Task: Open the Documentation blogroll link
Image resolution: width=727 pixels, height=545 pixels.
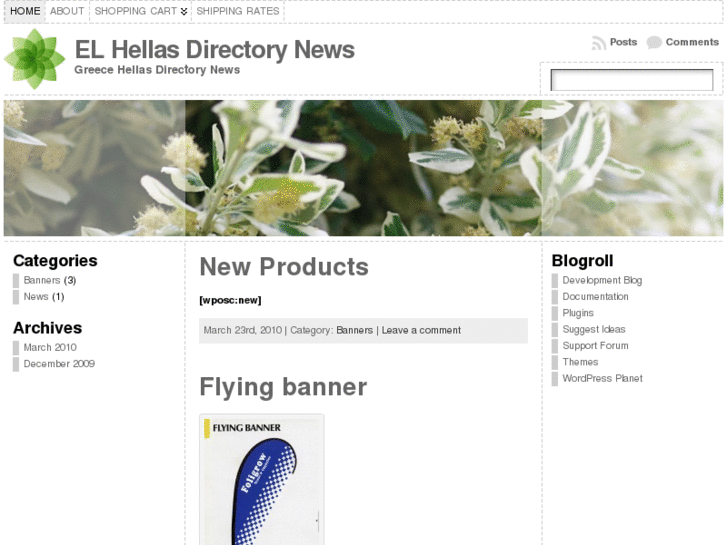Action: (595, 296)
